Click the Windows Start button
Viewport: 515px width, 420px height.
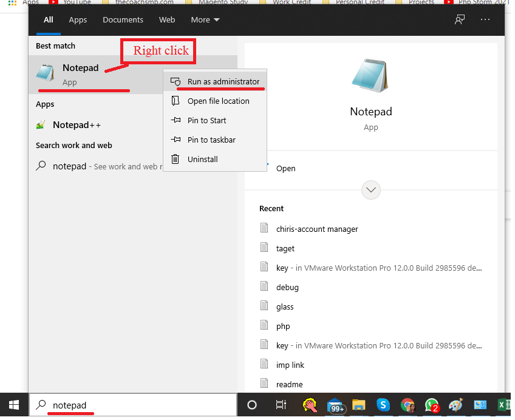[x=14, y=405]
